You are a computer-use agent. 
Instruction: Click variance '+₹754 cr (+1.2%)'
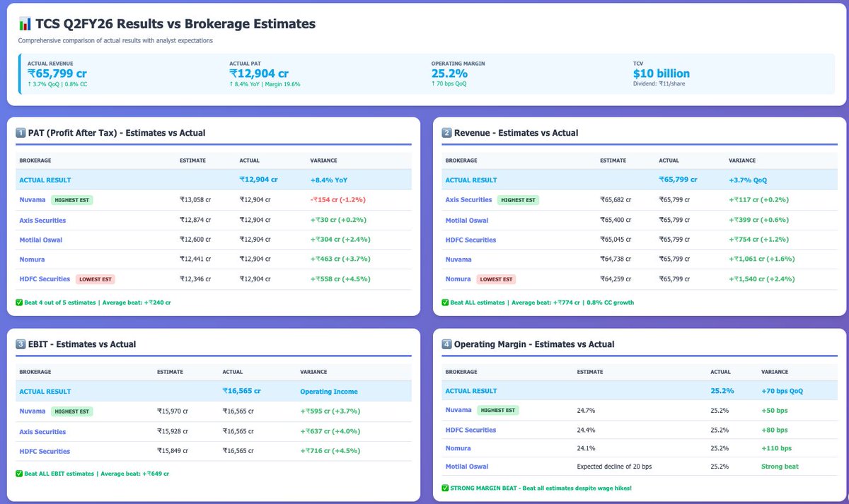click(x=758, y=240)
